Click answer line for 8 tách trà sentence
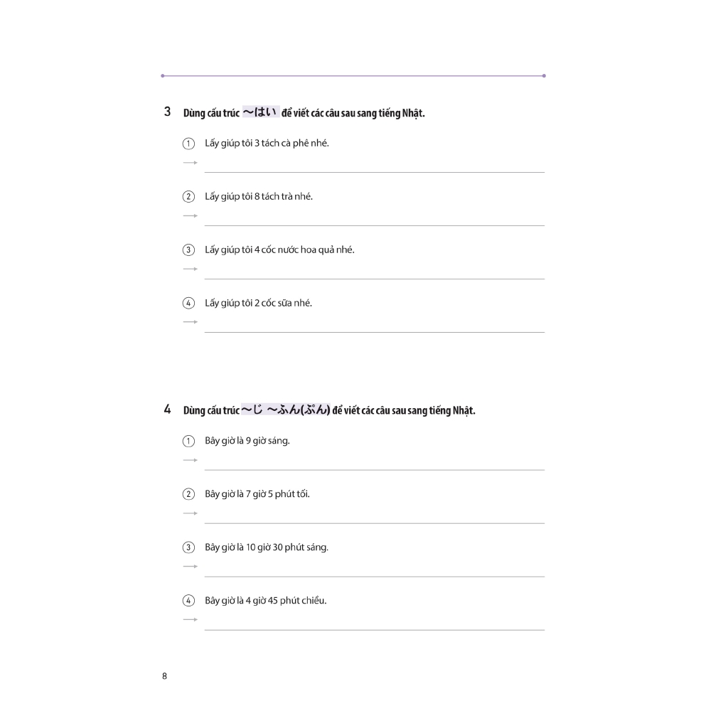Viewport: 728px width, 728px height. click(x=374, y=225)
